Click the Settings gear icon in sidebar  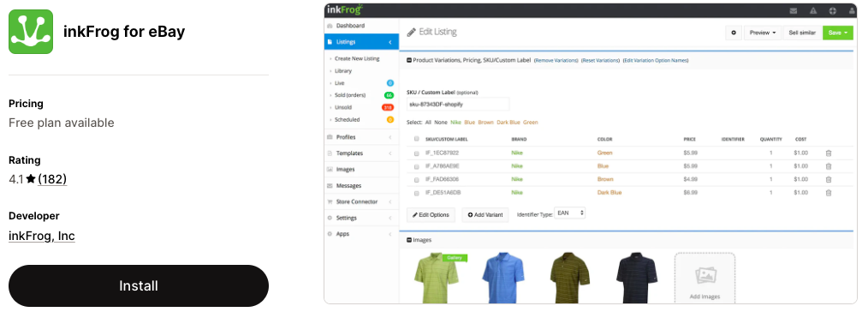(x=330, y=218)
